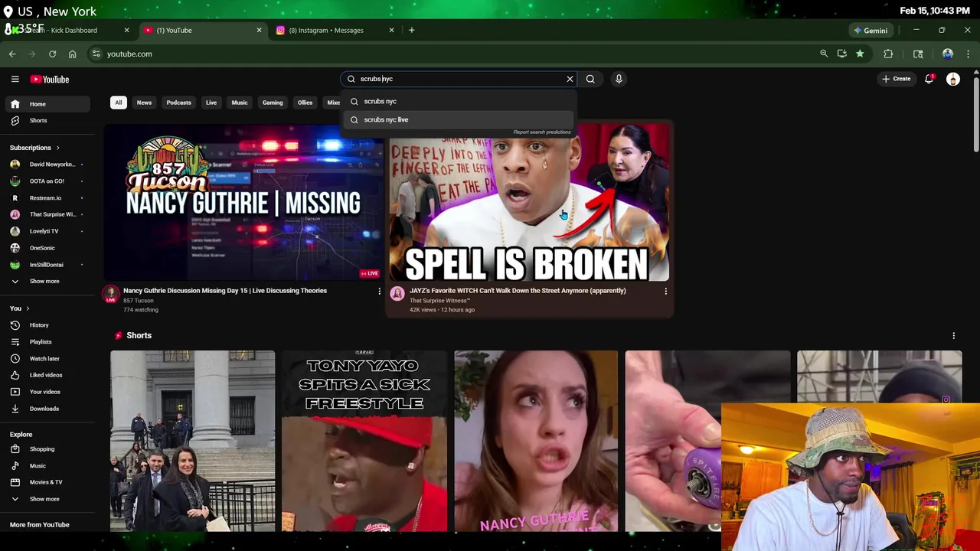Open History in the sidebar
Viewport: 980px width, 551px height.
pyautogui.click(x=46, y=325)
